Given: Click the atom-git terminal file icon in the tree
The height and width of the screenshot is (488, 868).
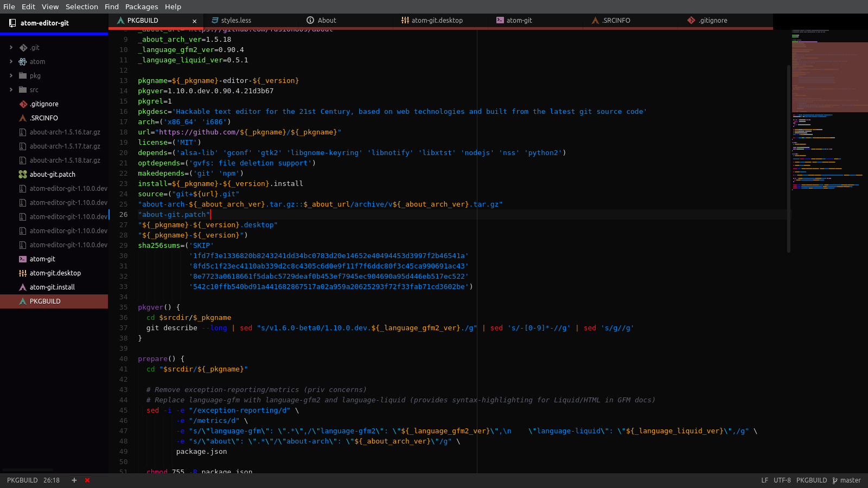Looking at the screenshot, I should 23,259.
